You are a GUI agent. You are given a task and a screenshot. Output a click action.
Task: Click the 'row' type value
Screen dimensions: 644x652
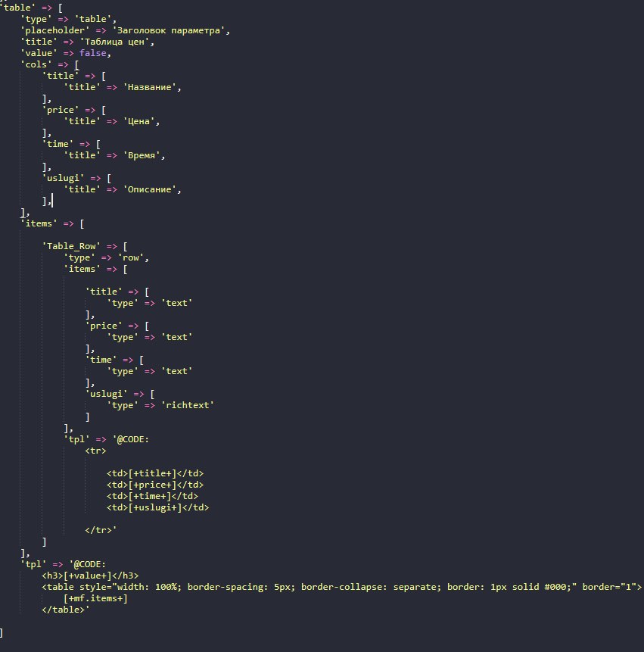coord(131,257)
